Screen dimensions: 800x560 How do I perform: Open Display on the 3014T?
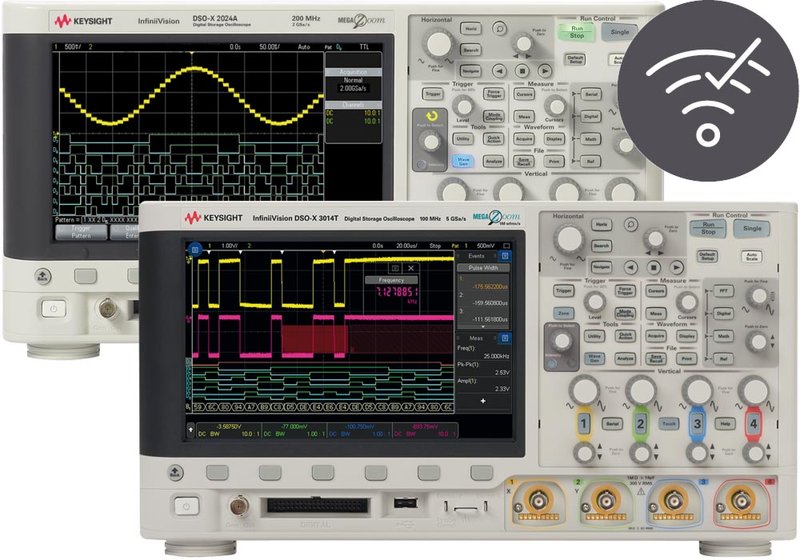click(686, 336)
